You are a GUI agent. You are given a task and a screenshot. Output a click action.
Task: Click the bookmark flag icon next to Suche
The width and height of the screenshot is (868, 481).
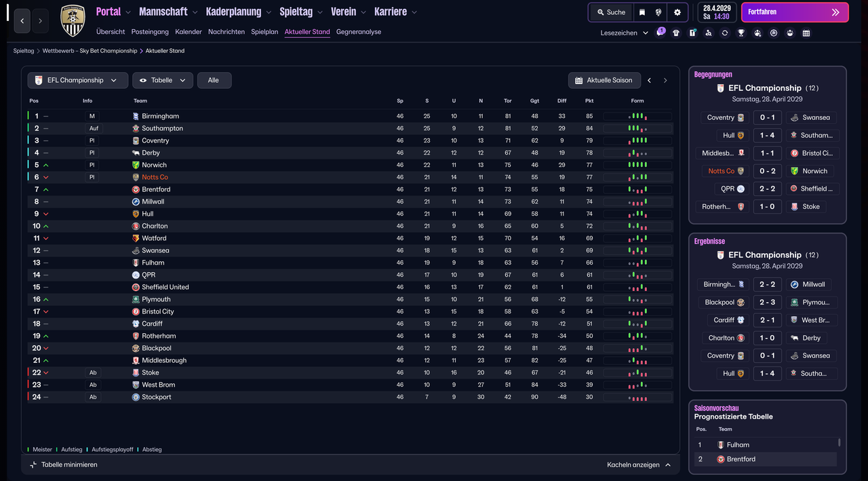pyautogui.click(x=642, y=12)
